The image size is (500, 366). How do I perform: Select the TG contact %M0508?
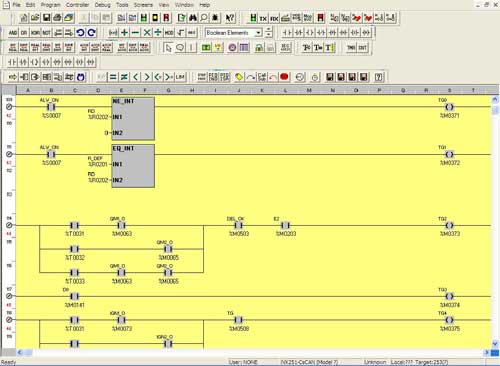(238, 320)
